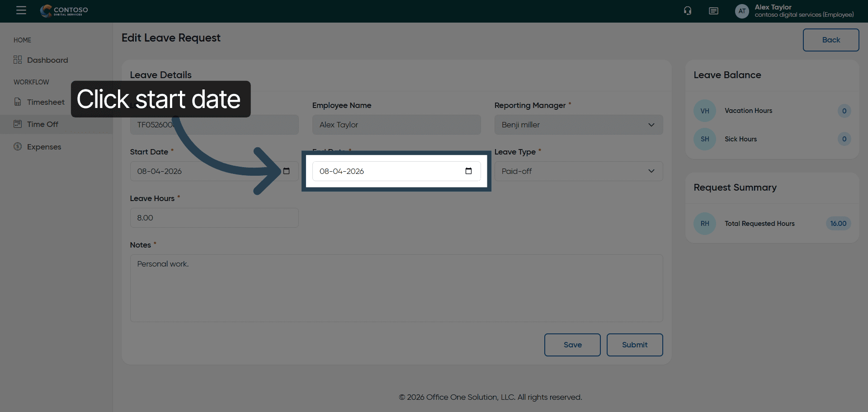Open the End Date calendar picker icon
The height and width of the screenshot is (412, 868).
pos(468,171)
